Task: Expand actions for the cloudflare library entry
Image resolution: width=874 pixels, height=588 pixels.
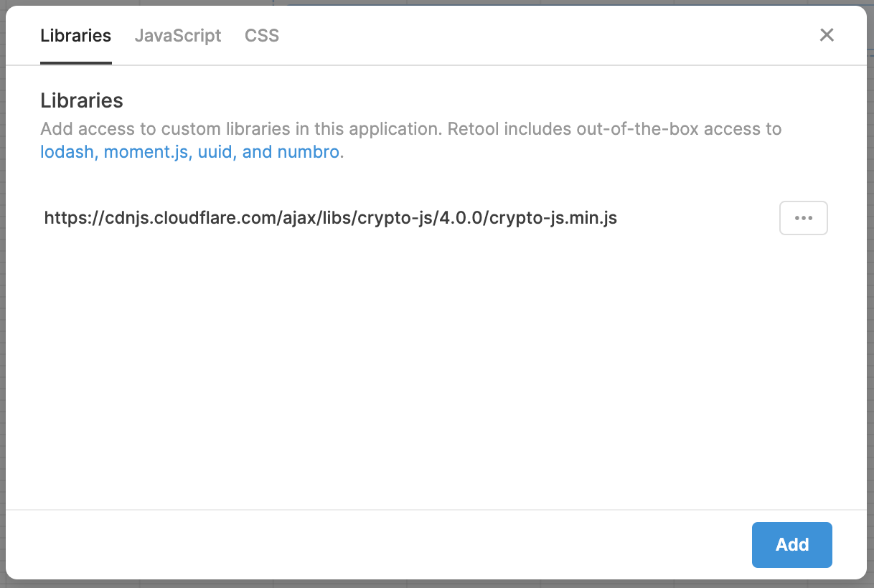Action: pos(803,217)
